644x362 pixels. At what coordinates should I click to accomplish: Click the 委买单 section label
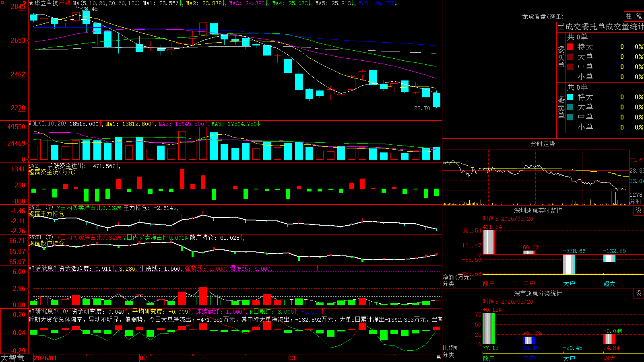pyautogui.click(x=561, y=57)
